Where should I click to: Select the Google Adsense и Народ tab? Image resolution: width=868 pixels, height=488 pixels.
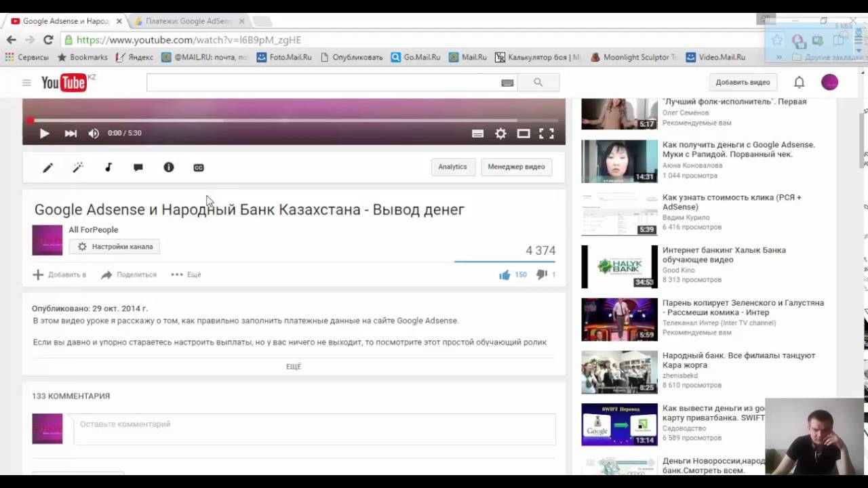point(64,21)
